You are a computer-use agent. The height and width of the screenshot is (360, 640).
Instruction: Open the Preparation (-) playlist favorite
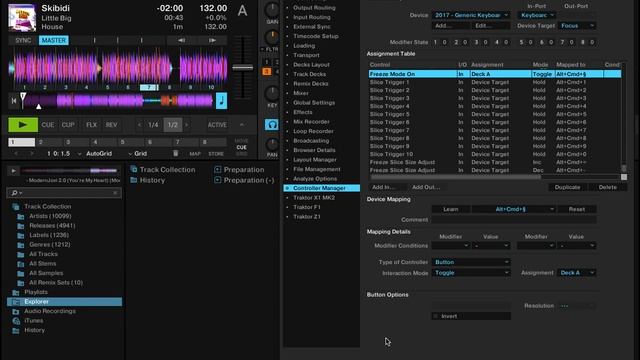coord(244,180)
